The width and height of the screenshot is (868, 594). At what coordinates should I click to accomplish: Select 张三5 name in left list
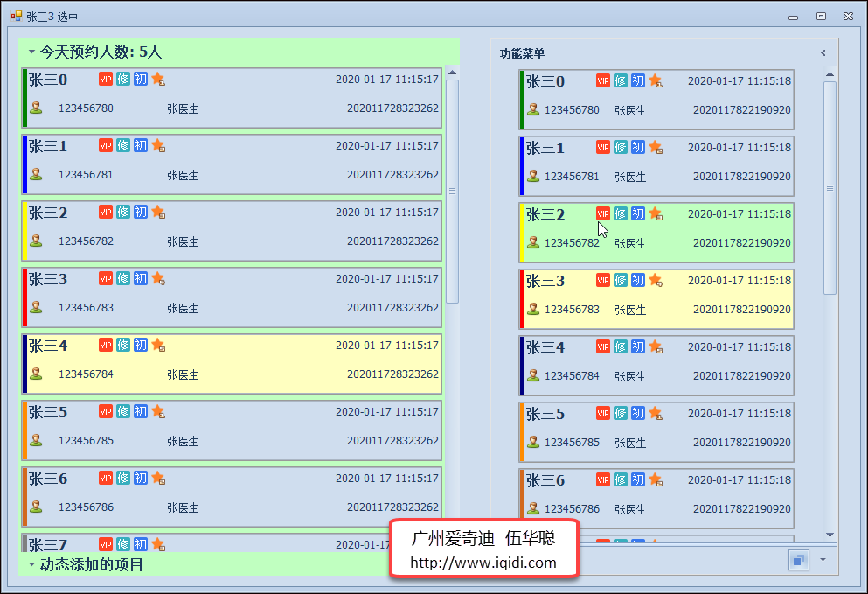(48, 412)
